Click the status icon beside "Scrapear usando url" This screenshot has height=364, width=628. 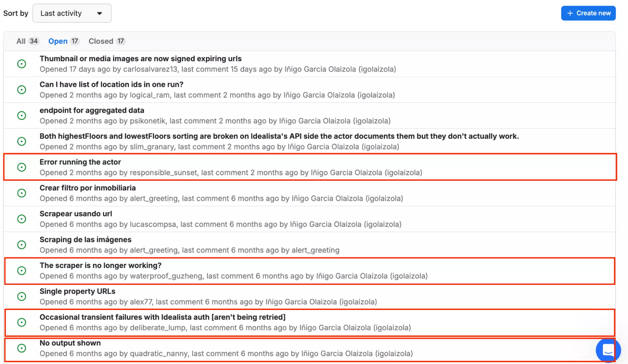(21, 219)
